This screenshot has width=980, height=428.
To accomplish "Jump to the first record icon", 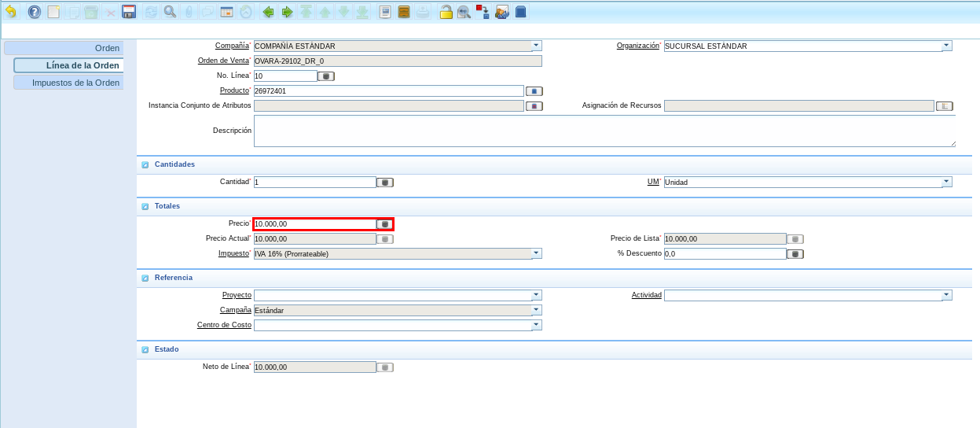I will [x=306, y=12].
